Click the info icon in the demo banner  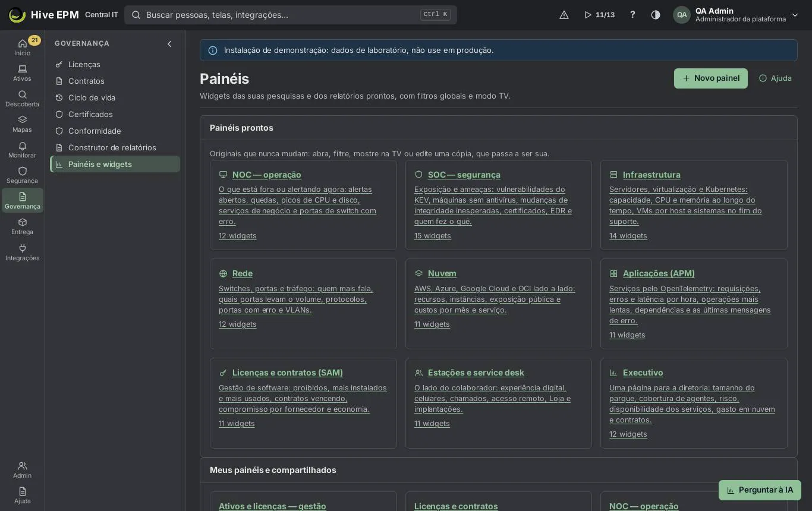click(213, 51)
